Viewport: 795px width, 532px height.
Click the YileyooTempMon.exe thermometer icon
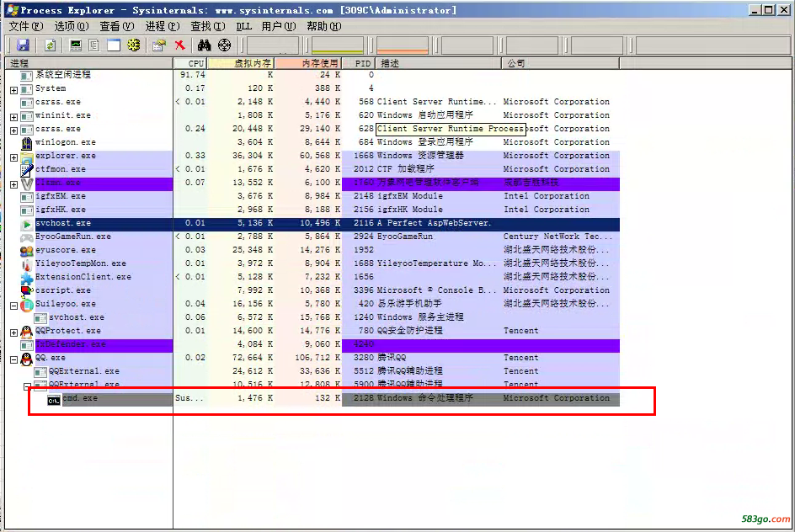pyautogui.click(x=27, y=264)
